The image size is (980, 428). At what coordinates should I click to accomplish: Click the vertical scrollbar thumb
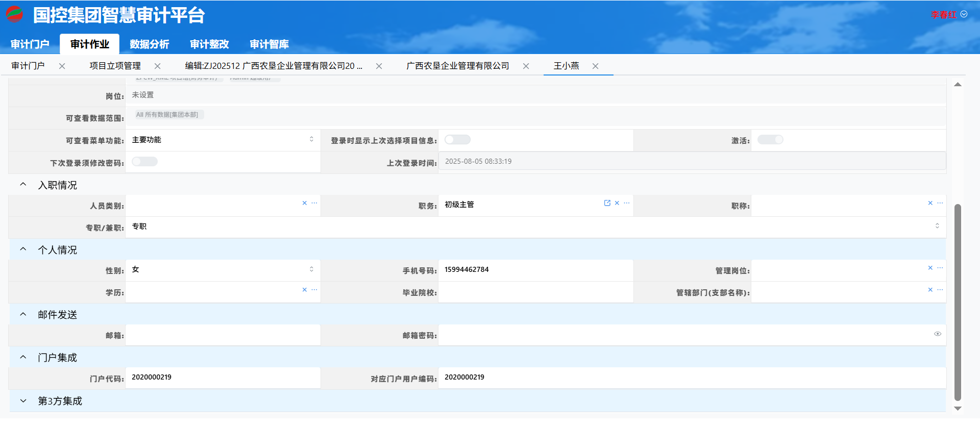pos(958,301)
